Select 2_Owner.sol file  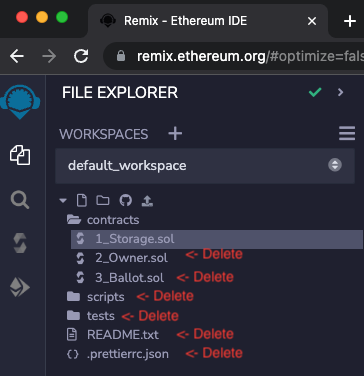pos(122,258)
